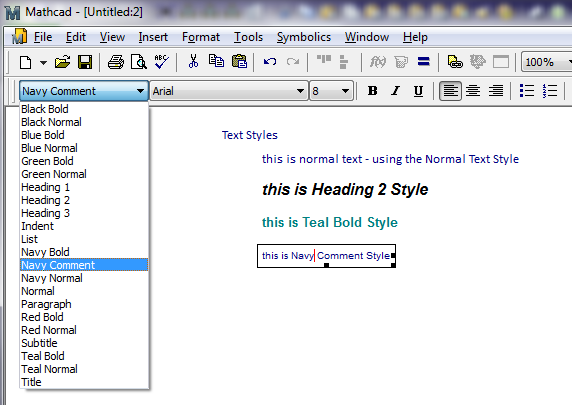
Task: Click the Copy icon
Action: click(x=216, y=61)
